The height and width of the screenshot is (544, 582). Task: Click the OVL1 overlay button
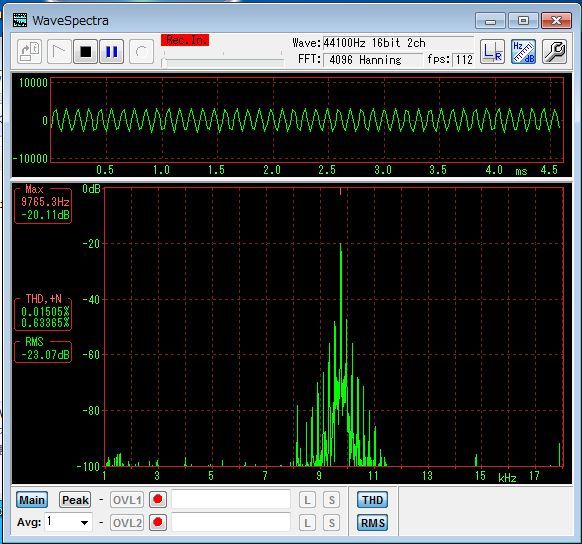click(127, 500)
